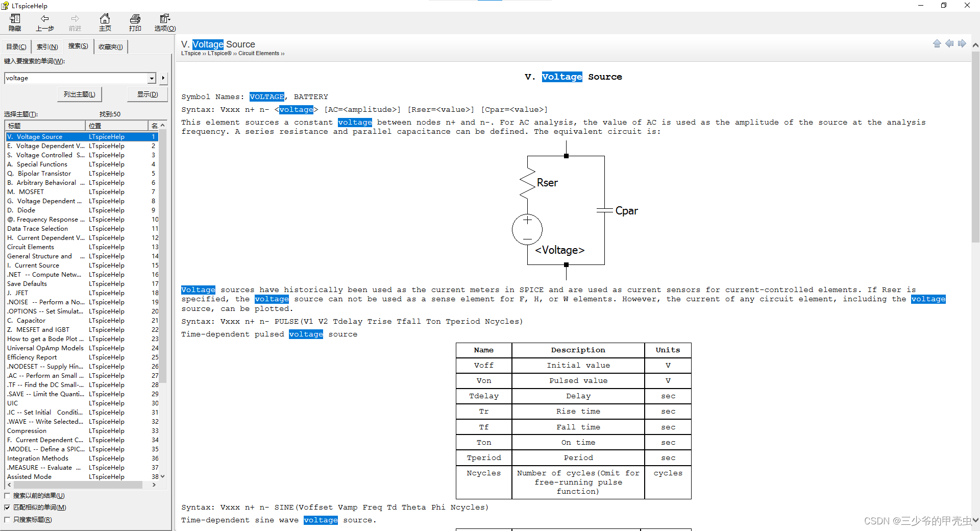Toggle 搜索以前的结果 checkbox

pos(7,495)
